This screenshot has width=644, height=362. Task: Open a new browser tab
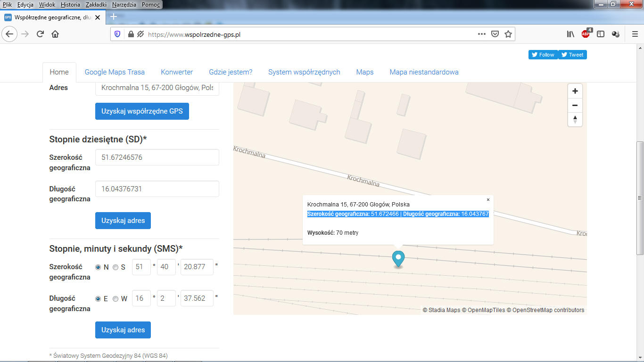coord(113,17)
